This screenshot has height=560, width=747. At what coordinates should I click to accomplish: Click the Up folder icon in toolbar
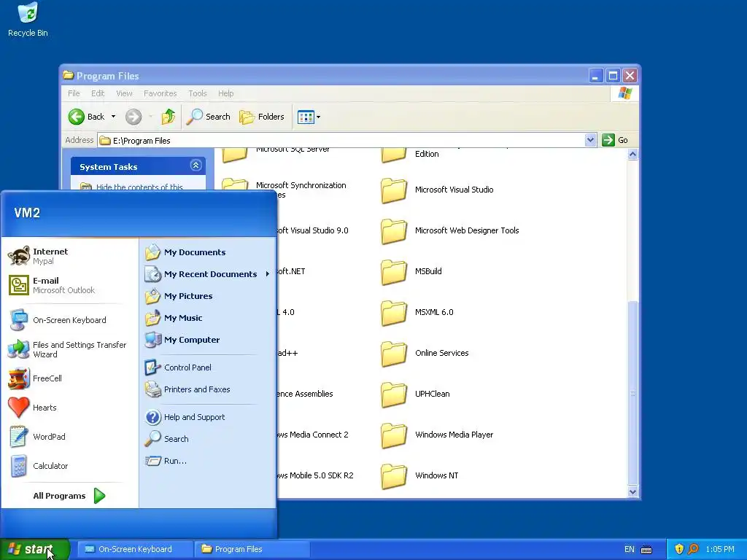[169, 117]
